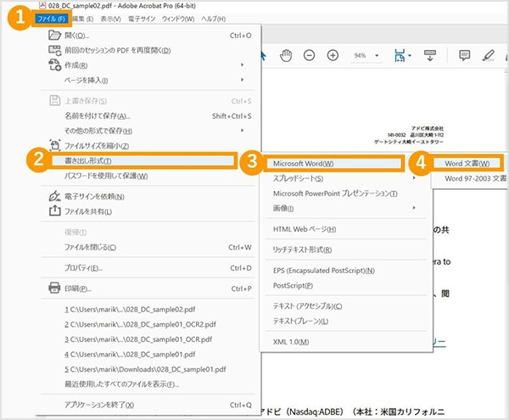Select the hand pan tool
Viewport: 509px width, 420px height.
tap(286, 55)
